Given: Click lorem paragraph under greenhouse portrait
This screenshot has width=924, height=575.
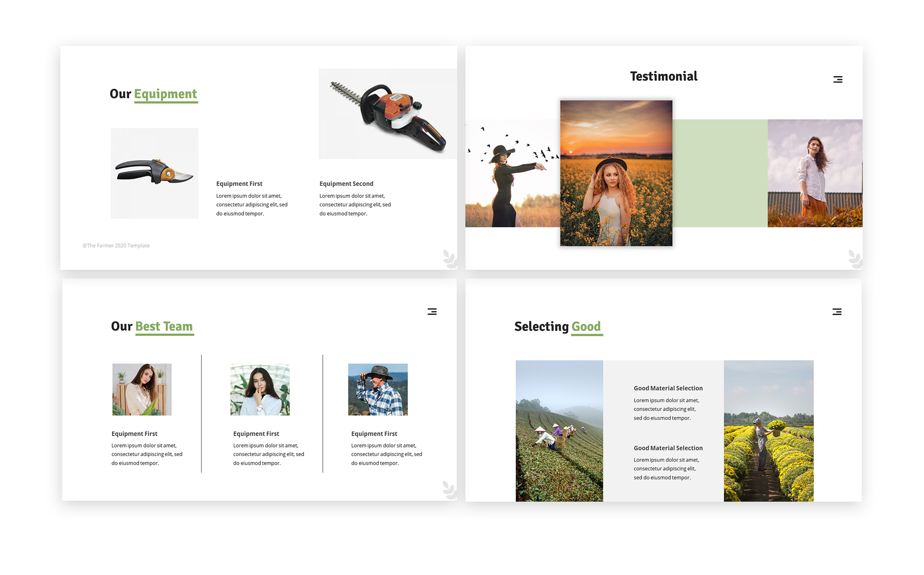Looking at the screenshot, I should [x=269, y=454].
